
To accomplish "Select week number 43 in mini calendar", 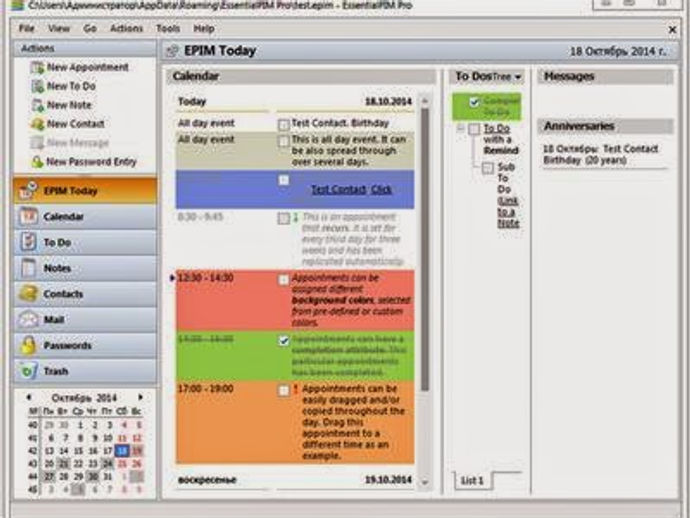I will pyautogui.click(x=33, y=464).
